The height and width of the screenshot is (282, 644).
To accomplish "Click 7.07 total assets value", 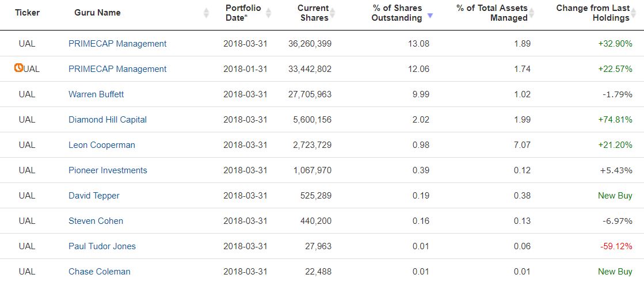I will click(x=523, y=145).
